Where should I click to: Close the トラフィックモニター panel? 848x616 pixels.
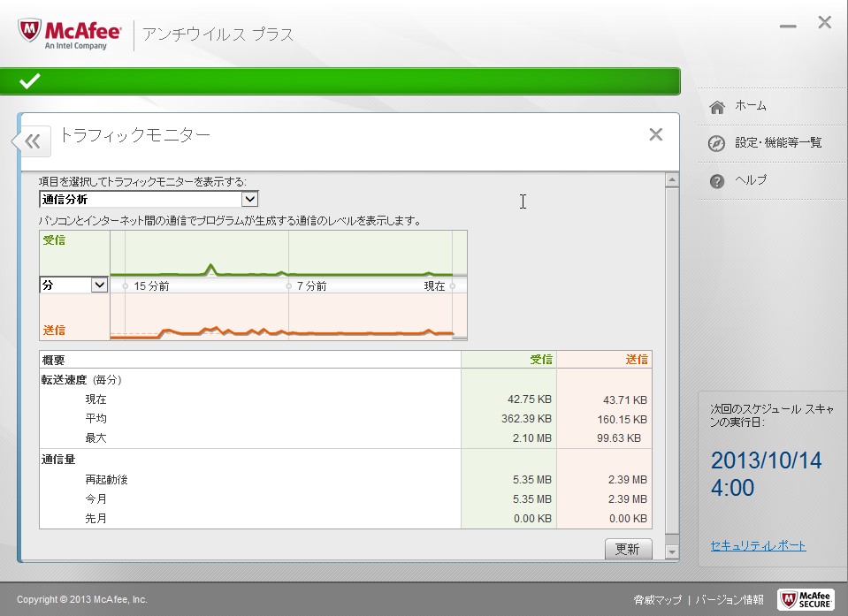(655, 134)
